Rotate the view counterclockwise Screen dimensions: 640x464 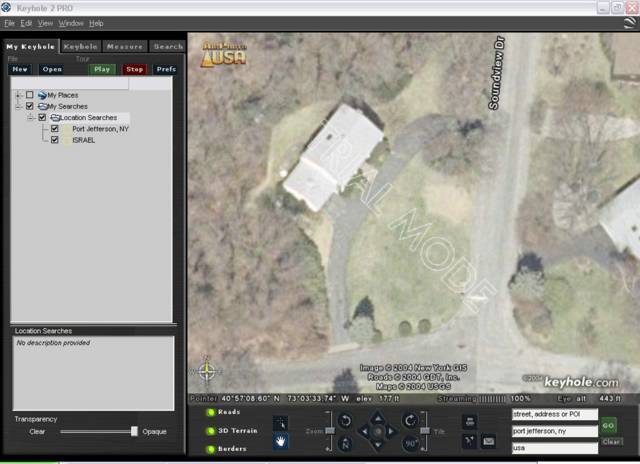point(345,420)
